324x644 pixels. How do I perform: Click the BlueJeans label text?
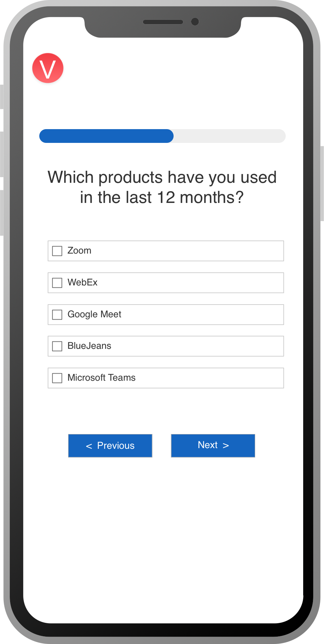click(x=89, y=346)
